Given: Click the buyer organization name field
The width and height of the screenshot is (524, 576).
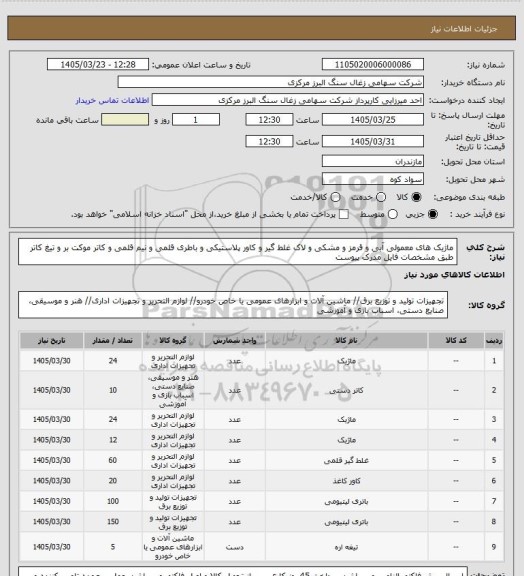Looking at the screenshot, I should [x=270, y=82].
